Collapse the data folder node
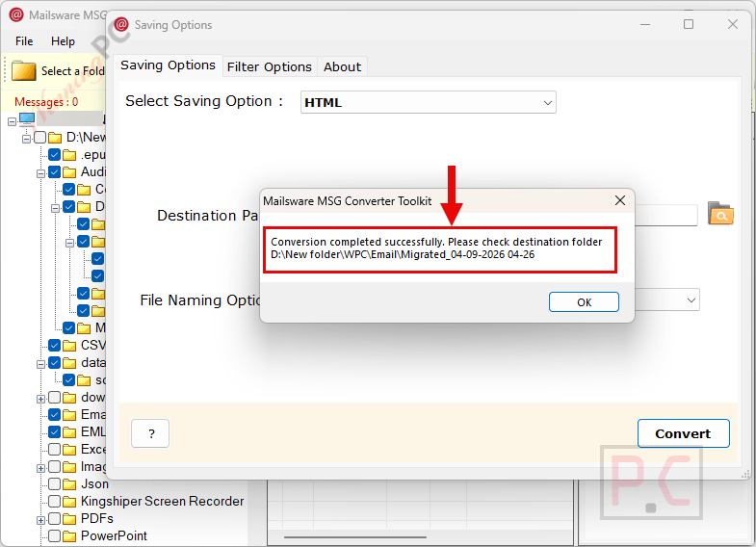756x547 pixels. tap(41, 364)
